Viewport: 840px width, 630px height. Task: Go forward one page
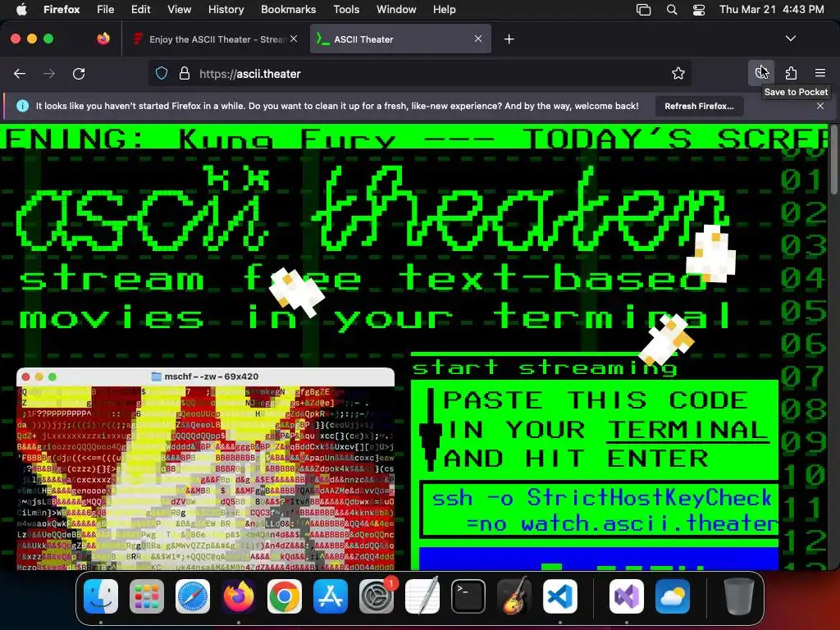pyautogui.click(x=49, y=73)
